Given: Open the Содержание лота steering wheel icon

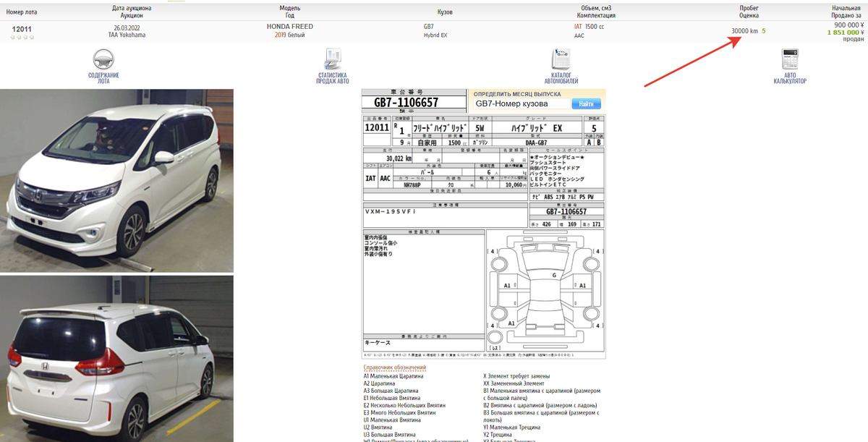Looking at the screenshot, I should tap(103, 59).
